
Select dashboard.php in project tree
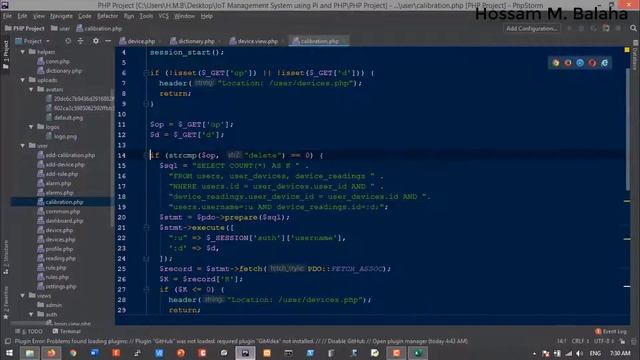pyautogui.click(x=64, y=221)
